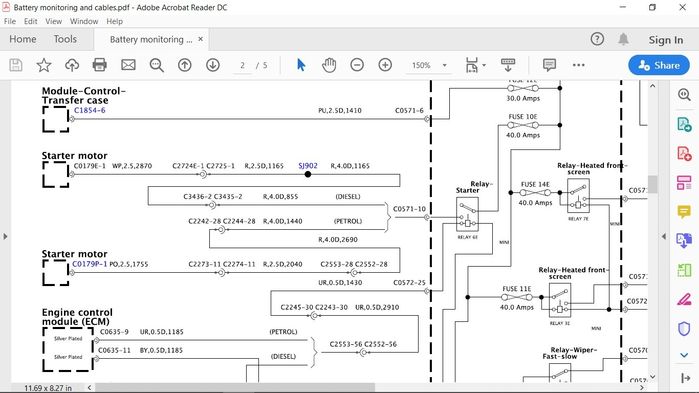Screen dimensions: 699x393
Task: Click the vertical scrollbar up arrow
Action: [653, 86]
